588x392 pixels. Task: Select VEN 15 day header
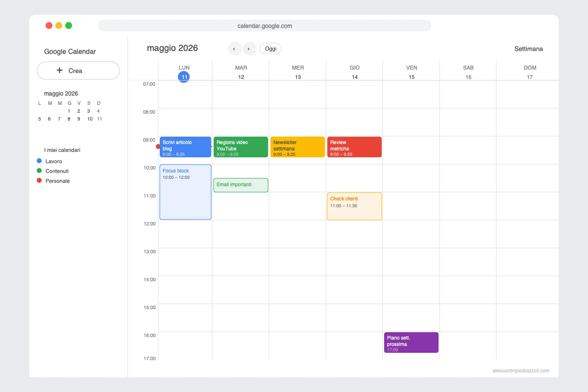(x=412, y=72)
